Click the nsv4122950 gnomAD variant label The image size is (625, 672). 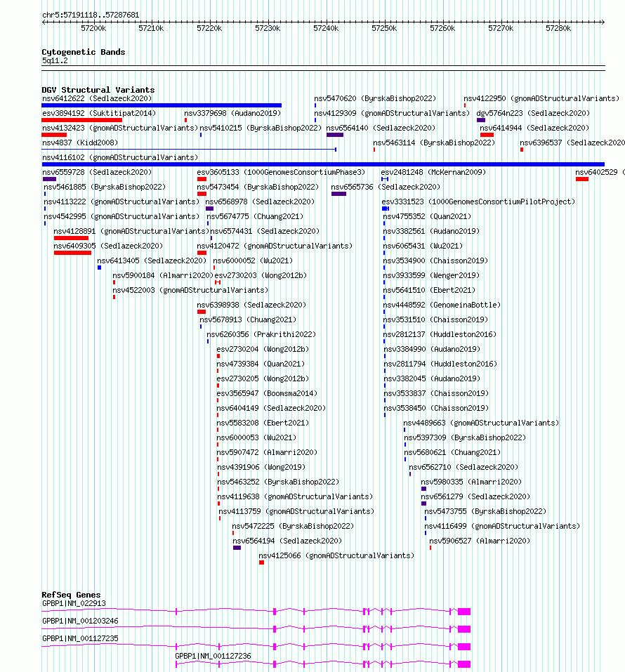tap(541, 98)
